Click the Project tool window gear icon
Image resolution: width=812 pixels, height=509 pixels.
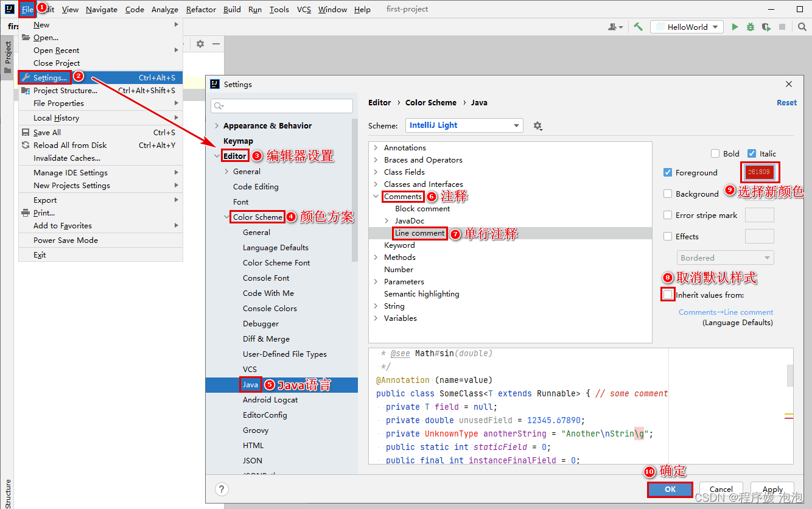point(200,44)
